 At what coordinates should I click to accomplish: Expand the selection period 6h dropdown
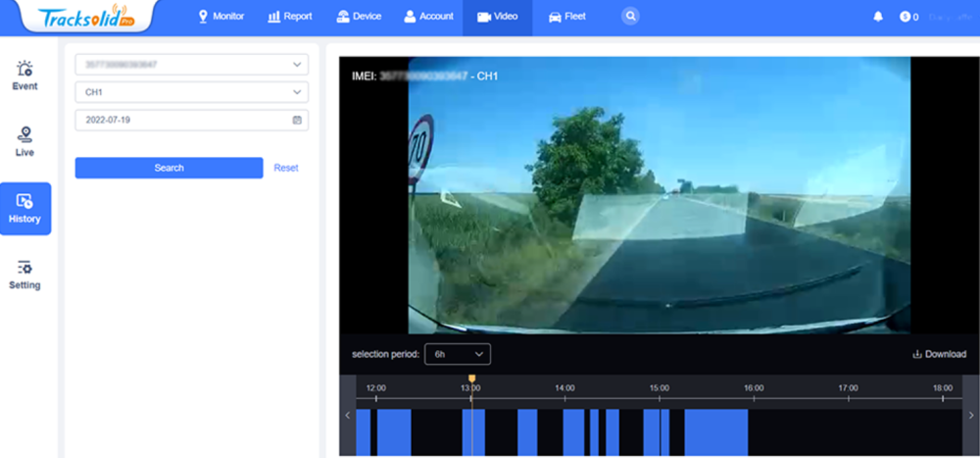click(x=458, y=354)
